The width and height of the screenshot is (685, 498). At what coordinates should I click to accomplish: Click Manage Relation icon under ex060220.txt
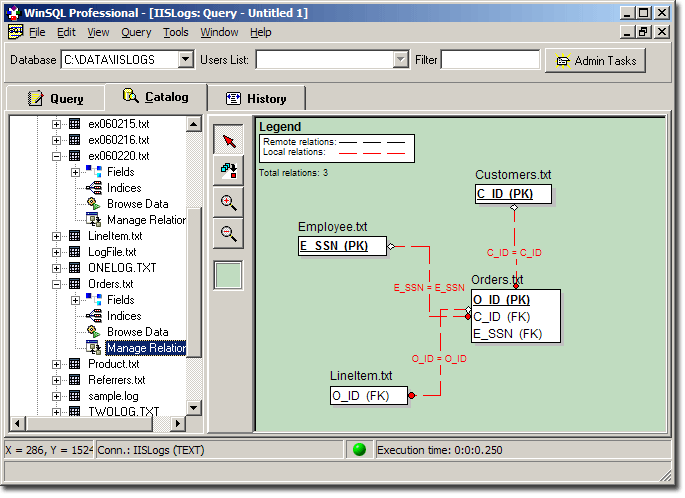[94, 220]
